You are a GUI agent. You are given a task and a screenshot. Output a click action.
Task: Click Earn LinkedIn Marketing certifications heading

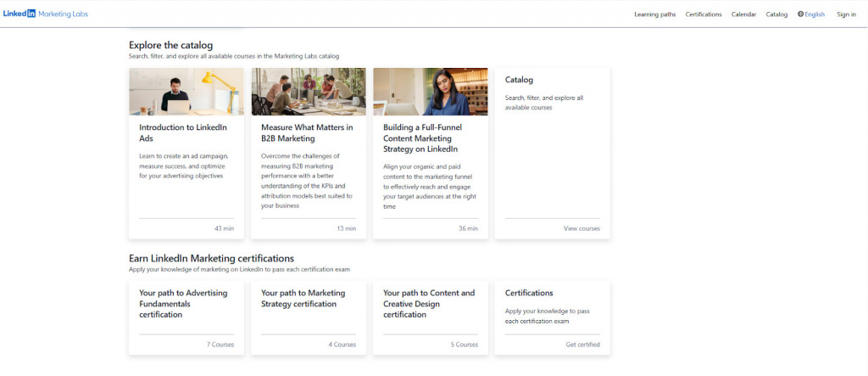point(211,258)
